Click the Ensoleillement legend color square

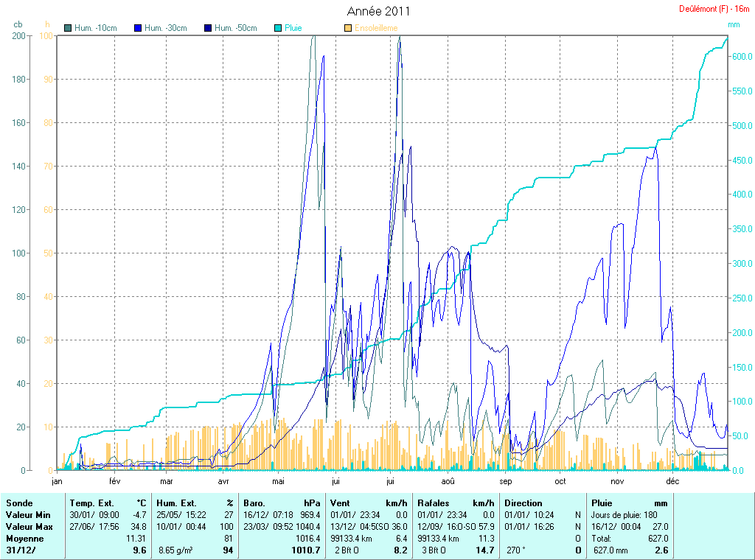tap(348, 28)
